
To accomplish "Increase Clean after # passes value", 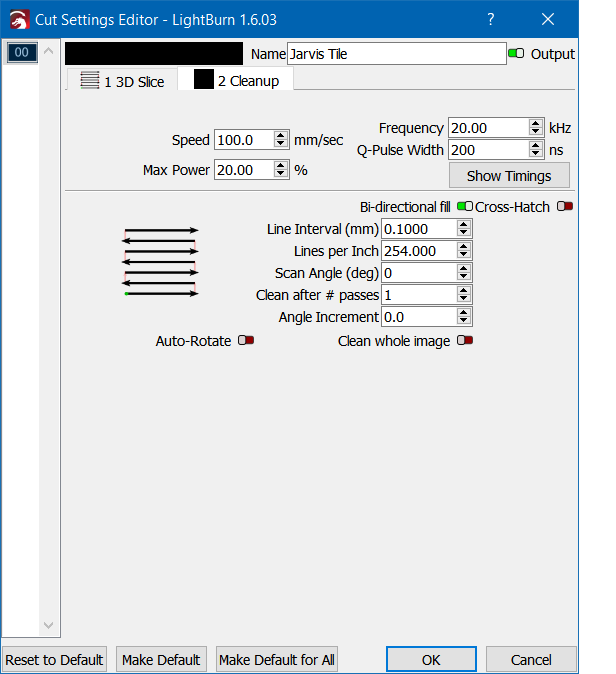I will [x=463, y=290].
